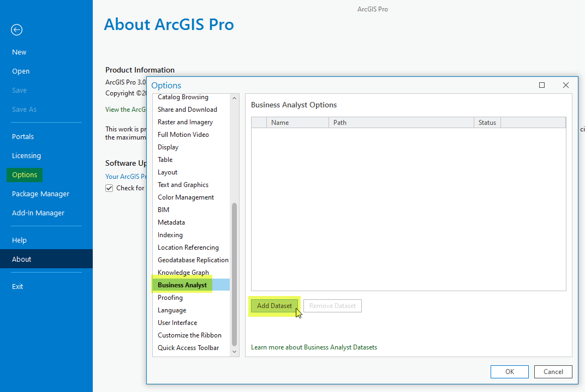Open Options from the sidebar
The image size is (585, 392).
tap(25, 175)
